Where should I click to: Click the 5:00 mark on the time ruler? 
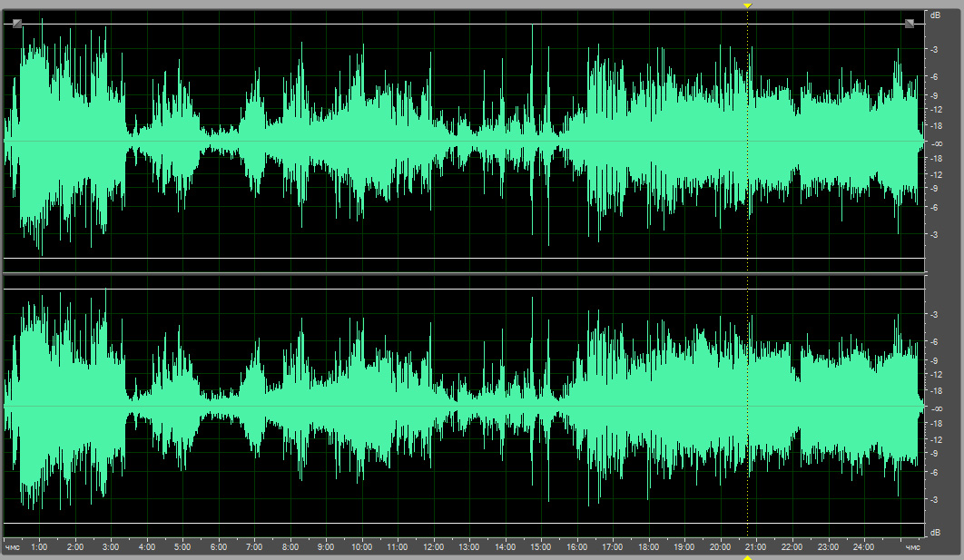click(x=182, y=547)
